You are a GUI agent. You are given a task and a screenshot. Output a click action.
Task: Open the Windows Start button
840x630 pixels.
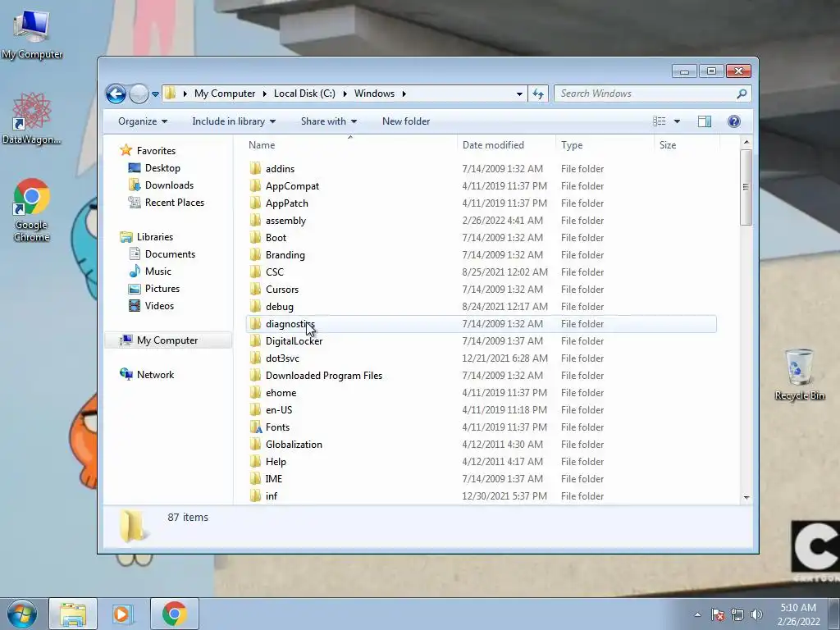(x=22, y=614)
